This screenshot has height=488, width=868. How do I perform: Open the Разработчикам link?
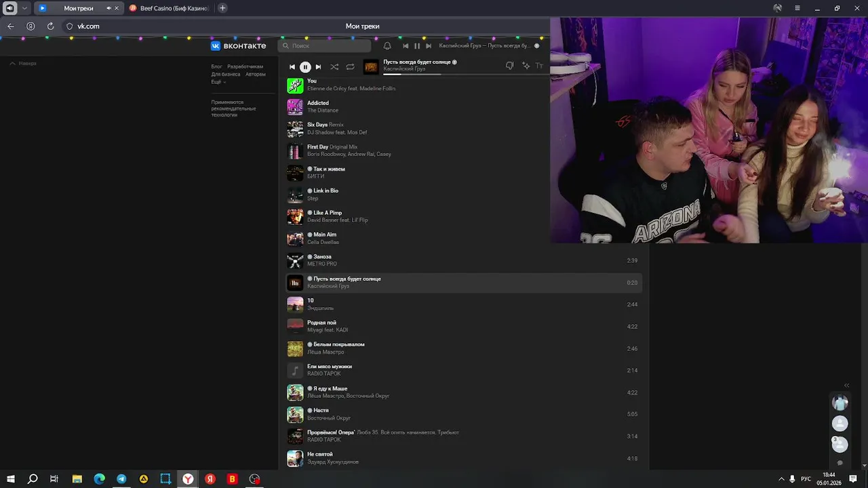tap(245, 66)
